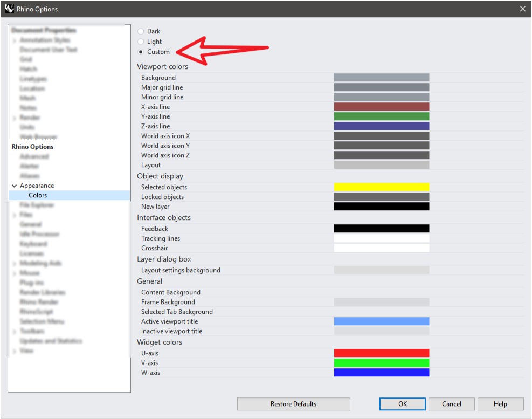This screenshot has width=532, height=419.
Task: Edit the Minor grid line color swatch
Action: click(x=382, y=97)
